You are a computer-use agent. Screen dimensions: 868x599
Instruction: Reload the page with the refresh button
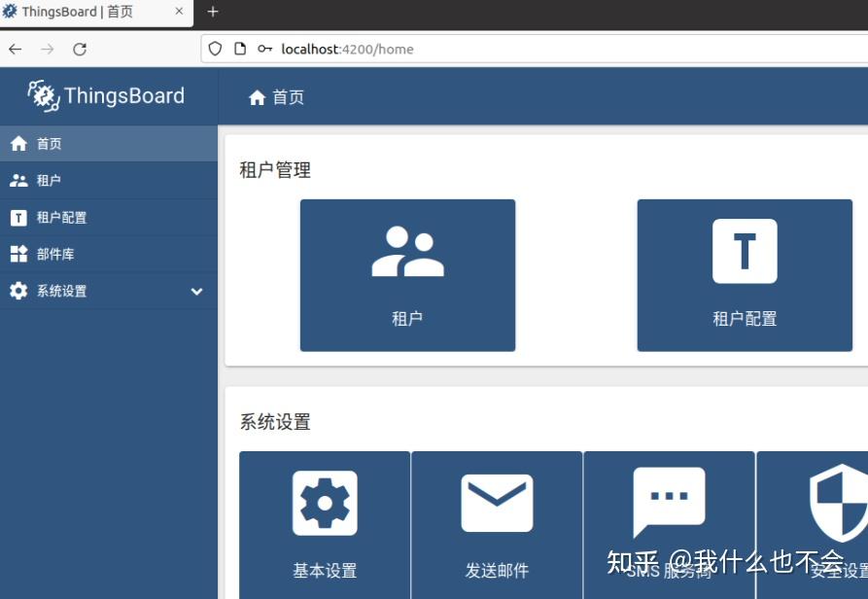[80, 49]
